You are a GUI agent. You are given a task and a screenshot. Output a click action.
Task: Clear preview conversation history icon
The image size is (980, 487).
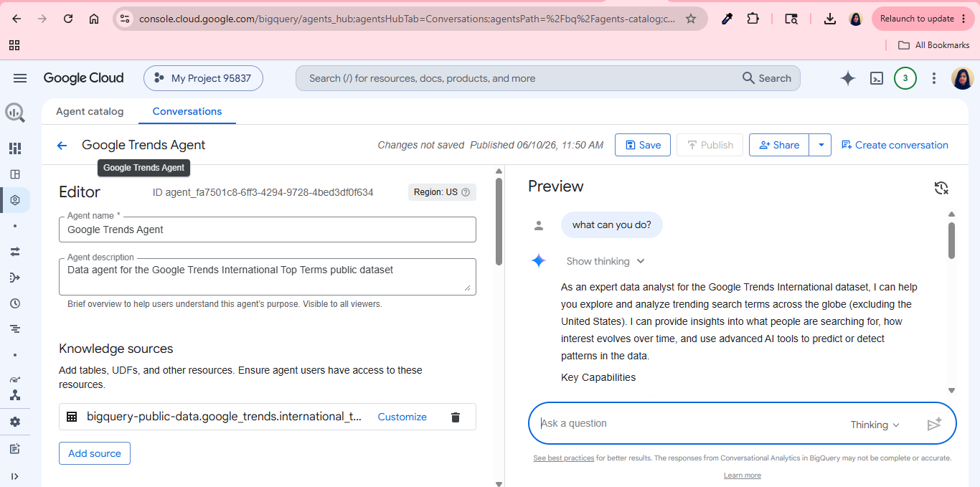941,188
